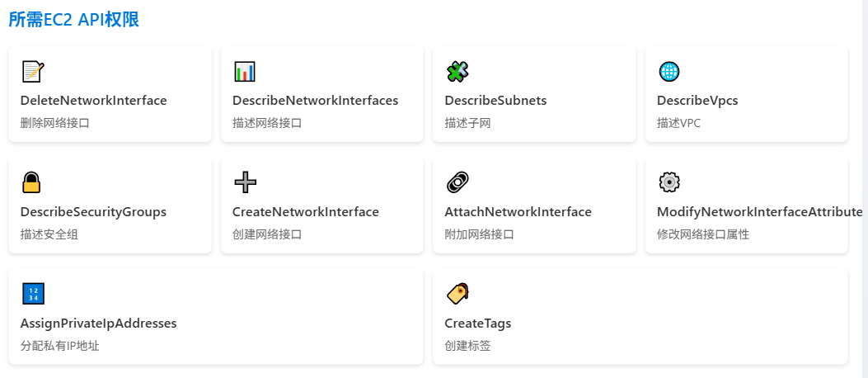Click the AssignPrivateIpAddresses title text
The width and height of the screenshot is (868, 378).
coord(99,324)
